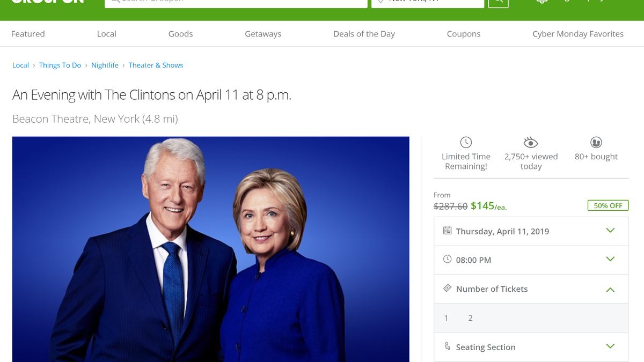Follow the Theater & Shows breadcrumb link

(156, 65)
